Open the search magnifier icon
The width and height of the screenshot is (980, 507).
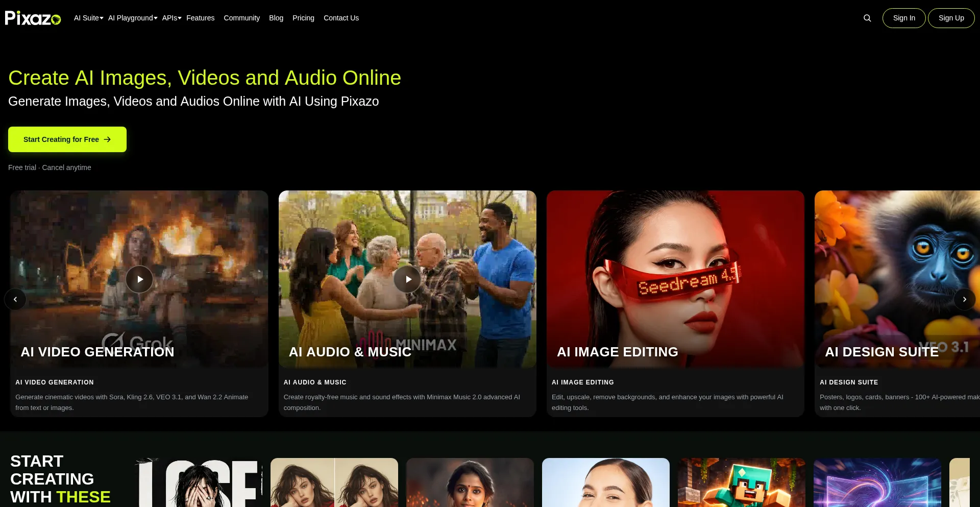[x=867, y=18]
